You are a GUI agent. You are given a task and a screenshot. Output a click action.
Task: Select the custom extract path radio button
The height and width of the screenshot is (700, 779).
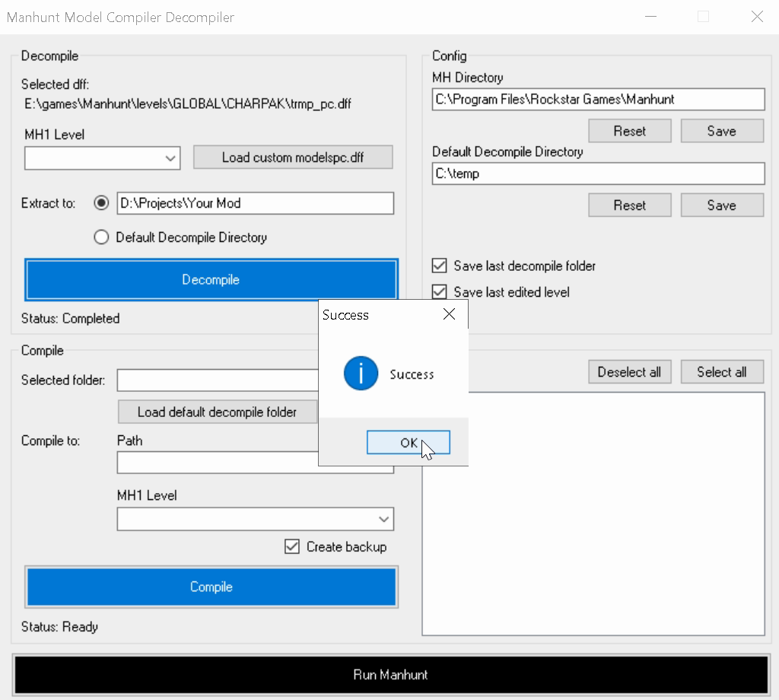tap(101, 203)
